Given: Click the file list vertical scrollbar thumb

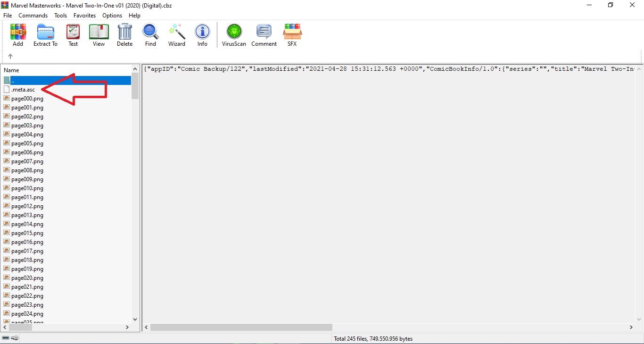Looking at the screenshot, I should tap(135, 86).
